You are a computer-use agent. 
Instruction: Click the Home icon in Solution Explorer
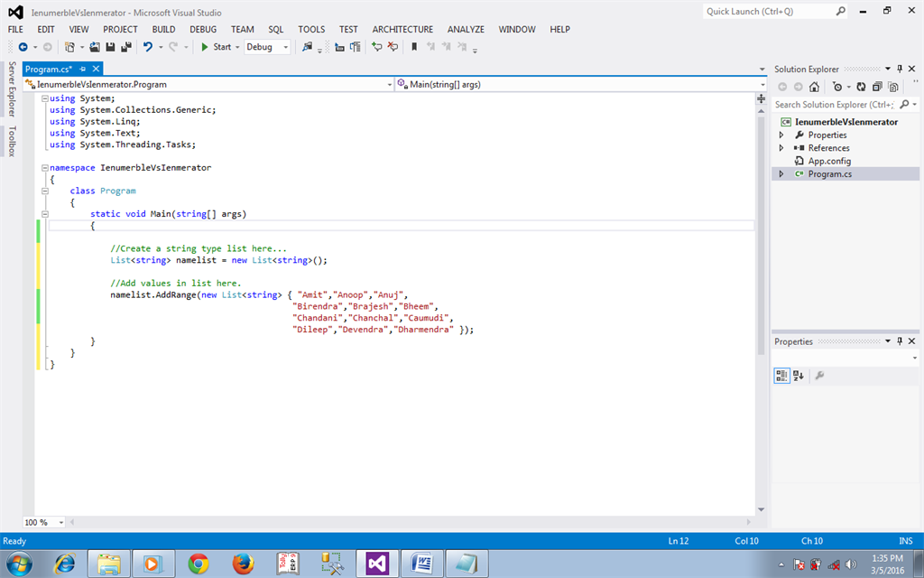click(814, 86)
